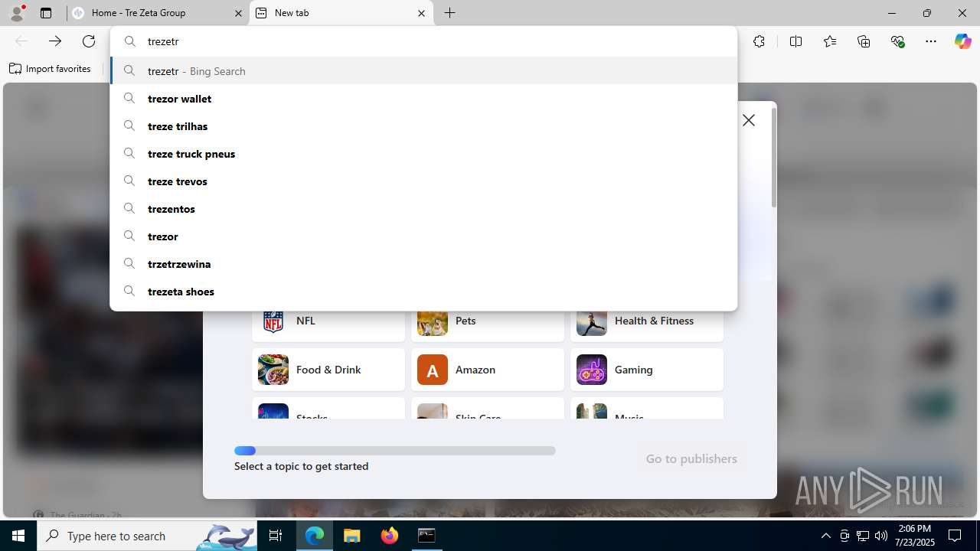
Task: Choose the treze trilhas suggestion
Action: pos(423,126)
